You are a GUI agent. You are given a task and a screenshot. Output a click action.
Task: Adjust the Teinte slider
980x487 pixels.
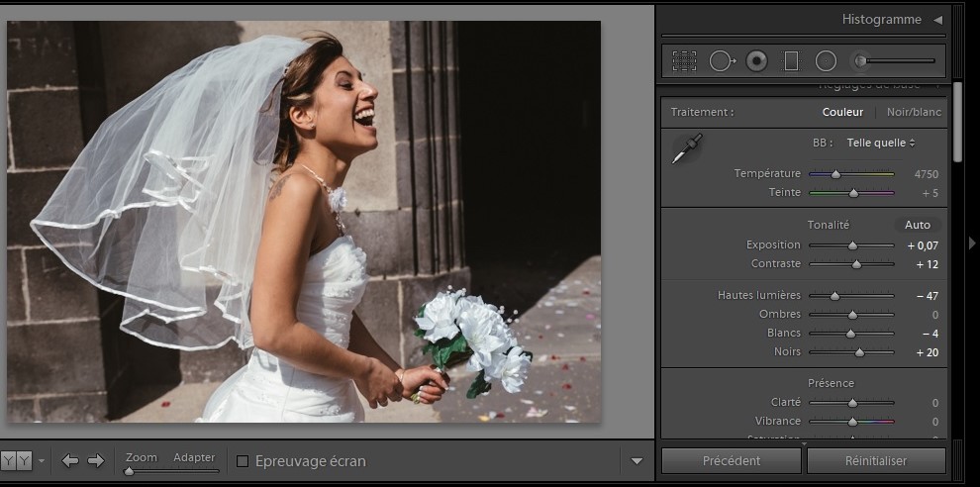pos(851,193)
